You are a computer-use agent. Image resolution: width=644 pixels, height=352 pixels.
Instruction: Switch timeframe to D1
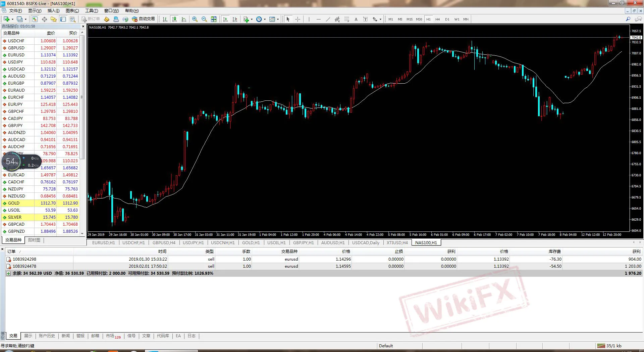[x=447, y=19]
